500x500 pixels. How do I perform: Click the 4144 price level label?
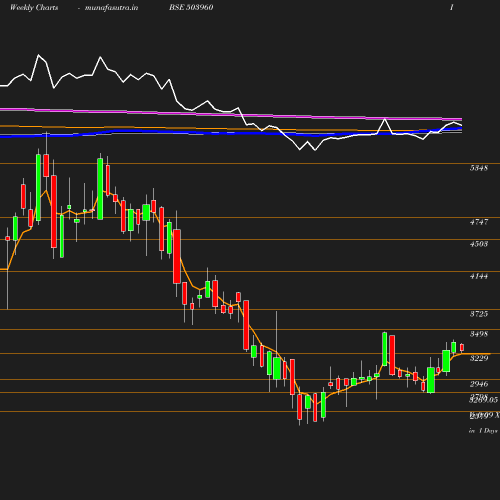[x=479, y=276]
